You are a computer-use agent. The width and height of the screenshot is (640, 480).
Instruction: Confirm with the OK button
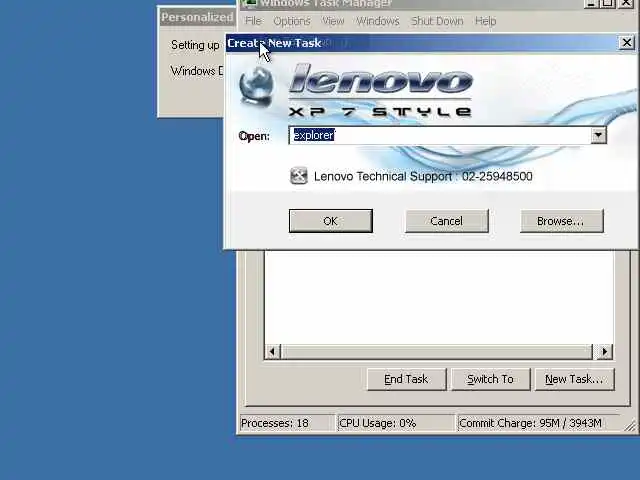pos(331,221)
